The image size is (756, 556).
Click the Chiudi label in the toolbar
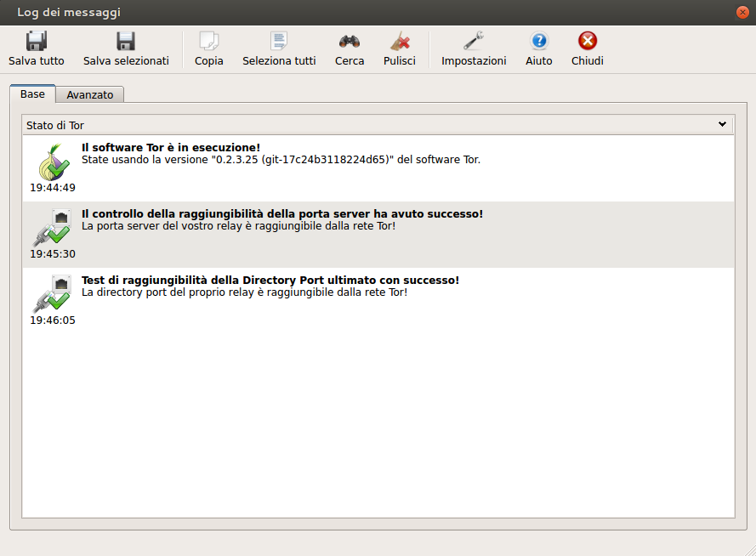[588, 60]
